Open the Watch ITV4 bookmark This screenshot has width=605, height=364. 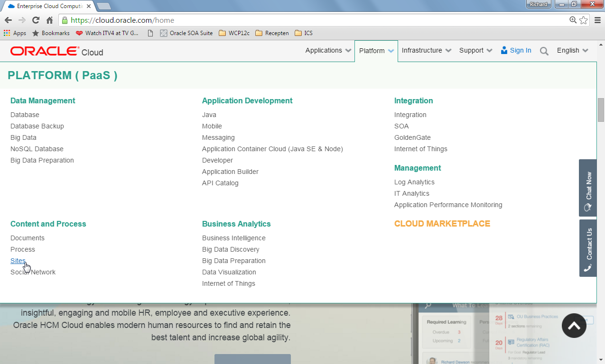tap(107, 33)
